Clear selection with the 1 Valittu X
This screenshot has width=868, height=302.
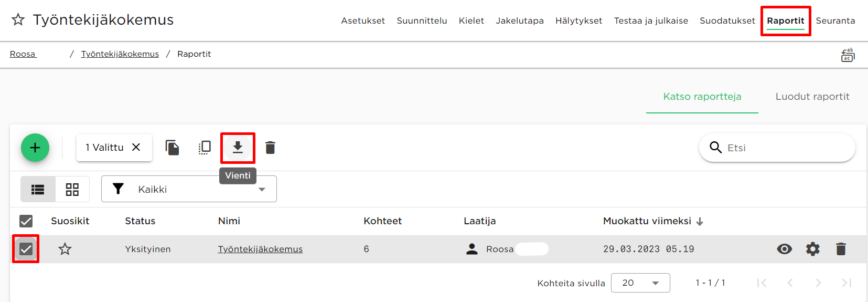136,148
